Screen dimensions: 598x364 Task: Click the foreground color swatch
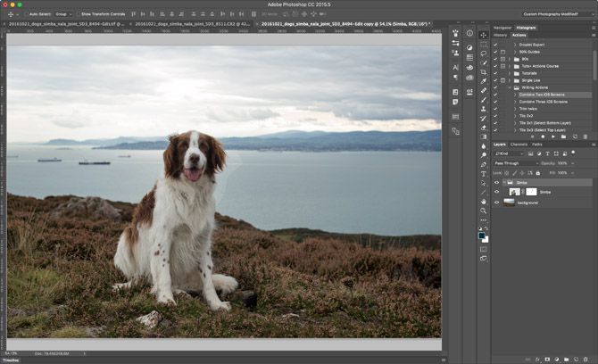click(482, 236)
